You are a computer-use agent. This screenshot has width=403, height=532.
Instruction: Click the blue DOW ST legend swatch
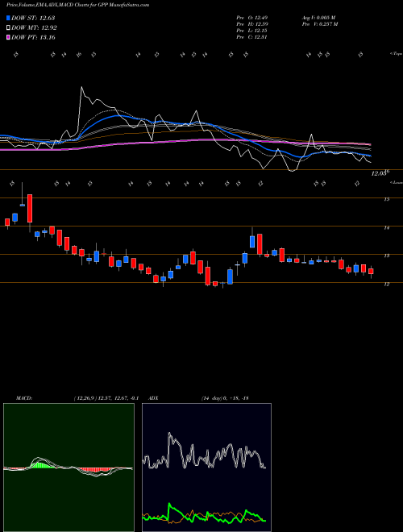(x=8, y=18)
